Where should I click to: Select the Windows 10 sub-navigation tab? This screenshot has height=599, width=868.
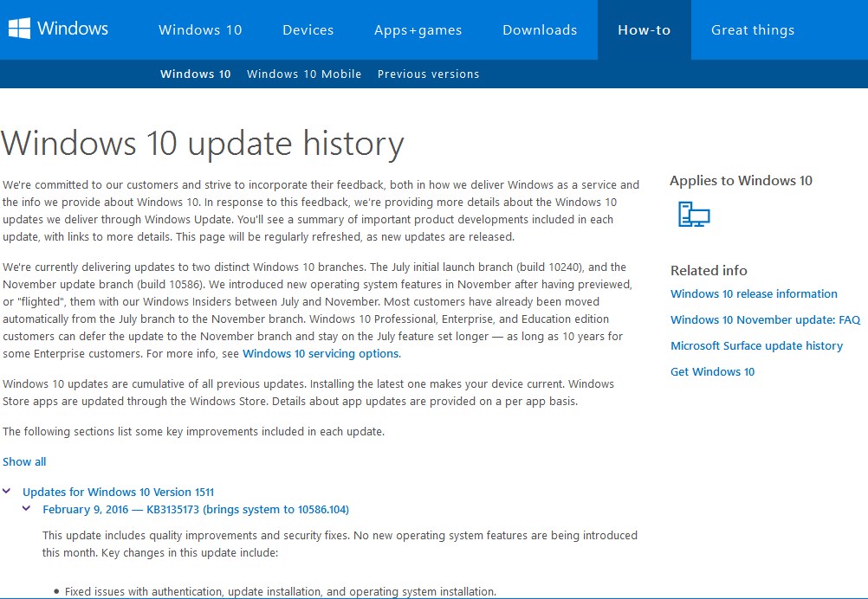point(196,74)
